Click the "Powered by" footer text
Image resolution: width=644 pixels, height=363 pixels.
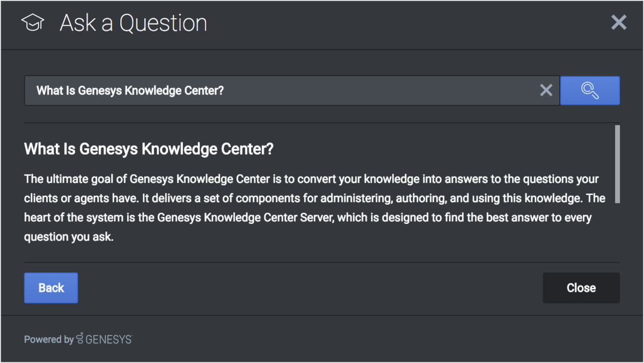[49, 339]
